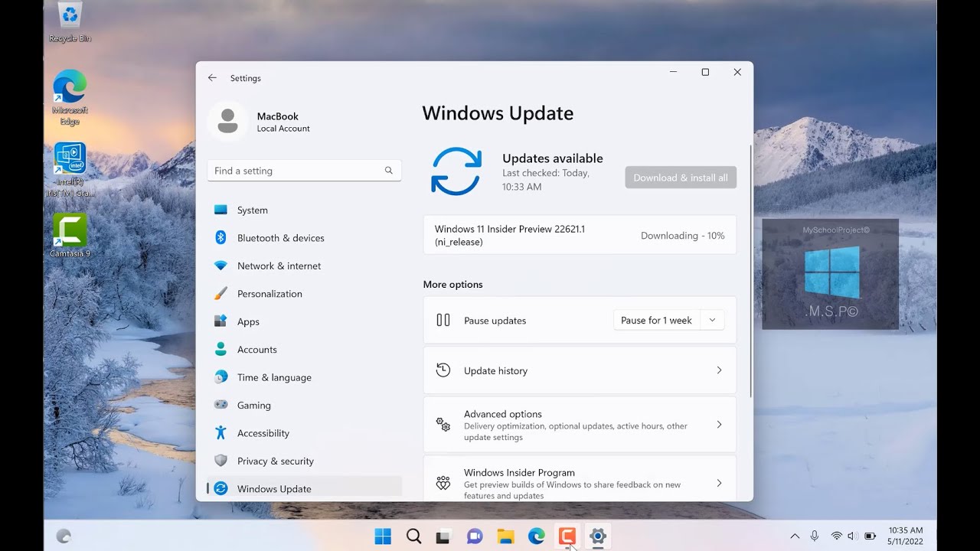Click the Local Account text under MacBook
The height and width of the screenshot is (551, 980).
[283, 129]
